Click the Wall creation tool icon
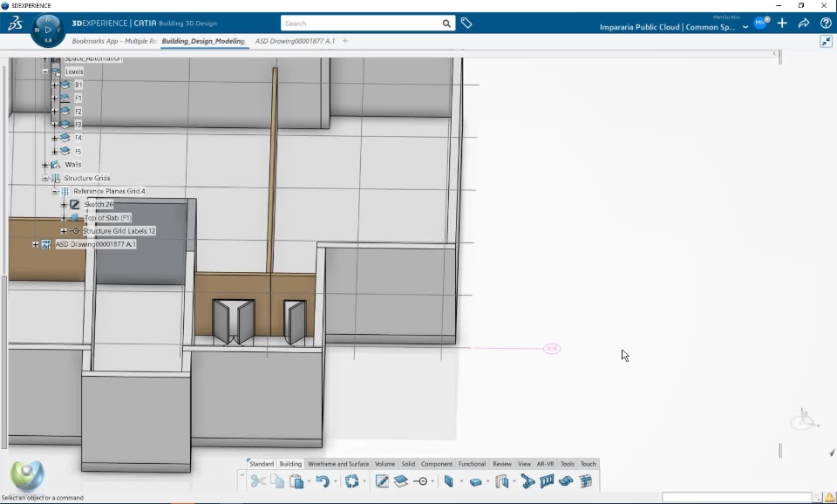Viewport: 837px width, 504px height. click(449, 481)
